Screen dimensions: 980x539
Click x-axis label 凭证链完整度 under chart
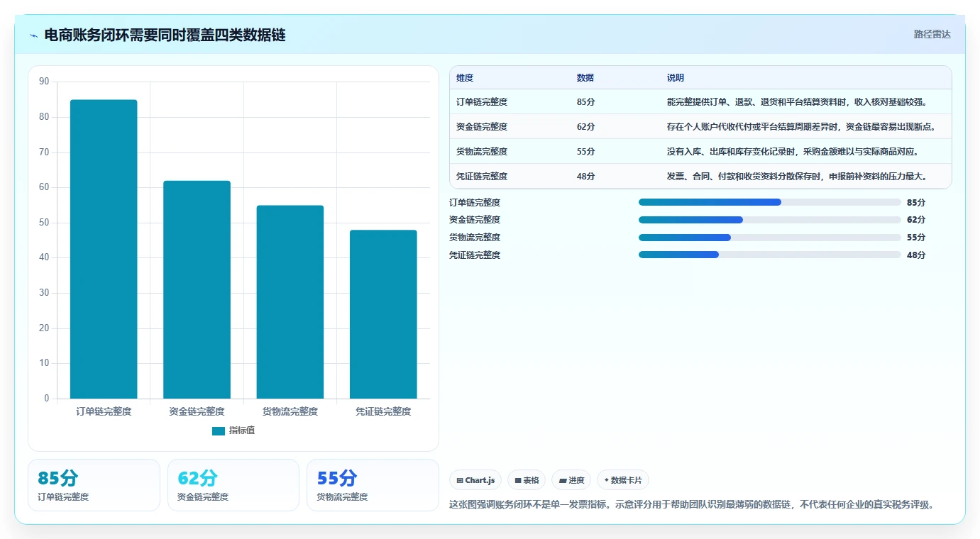coord(383,411)
